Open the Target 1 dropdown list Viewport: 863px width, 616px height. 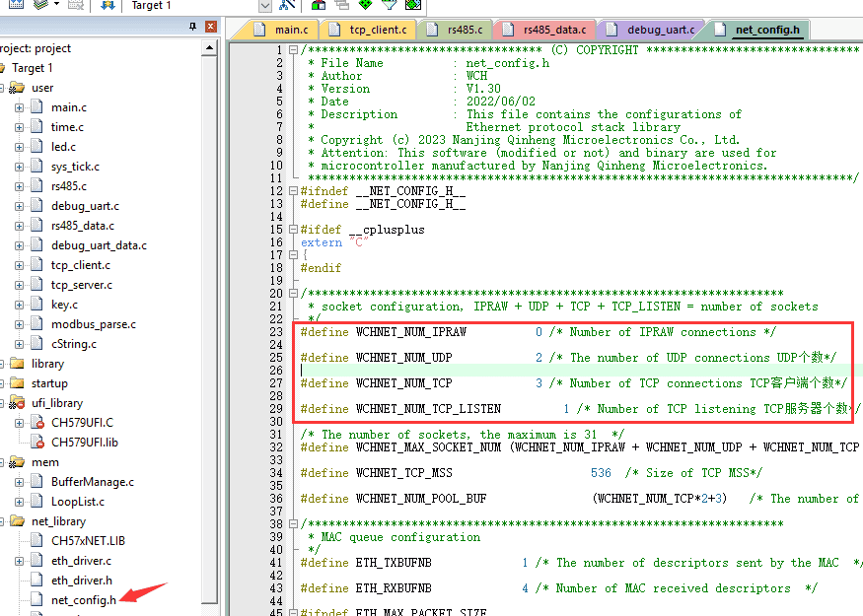pos(264,5)
